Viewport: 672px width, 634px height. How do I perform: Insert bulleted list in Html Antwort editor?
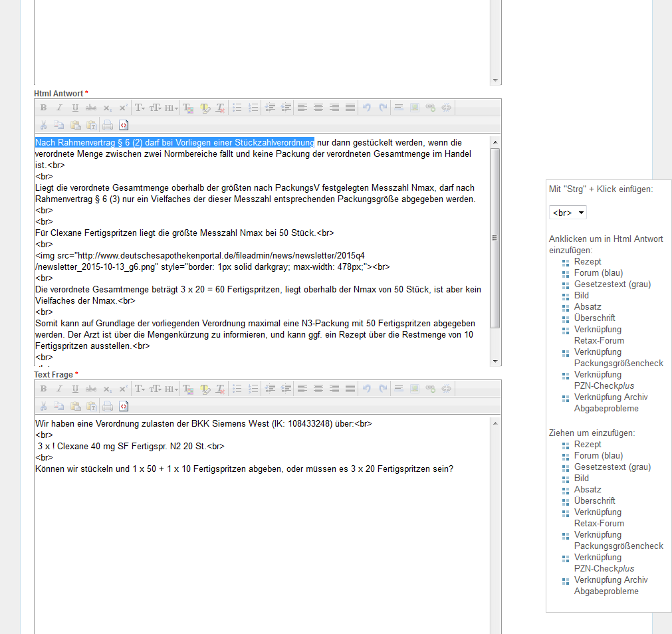point(237,108)
